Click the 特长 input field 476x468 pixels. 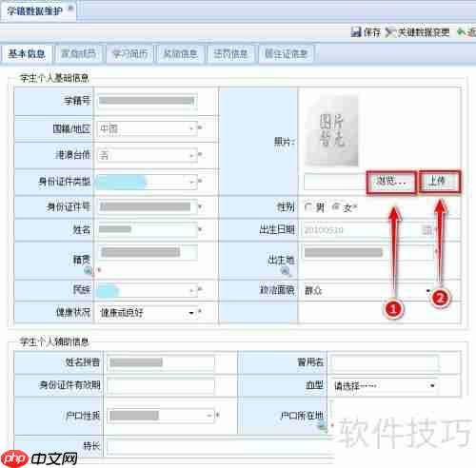(x=221, y=447)
